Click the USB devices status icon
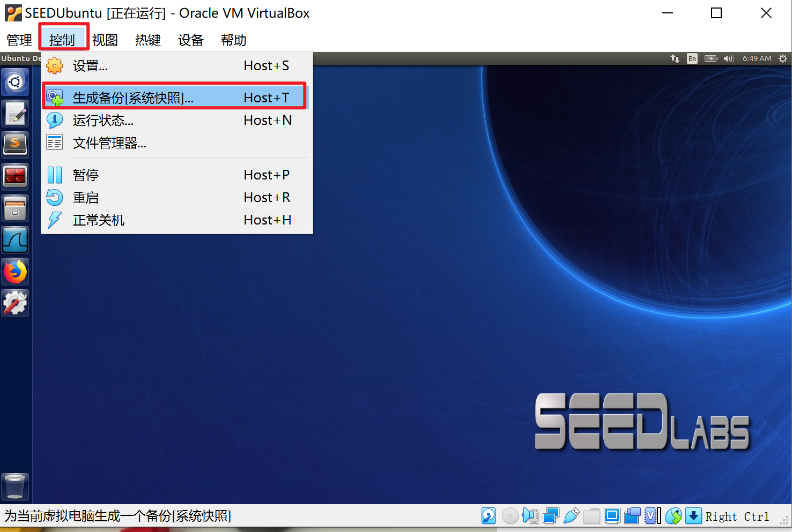 pyautogui.click(x=571, y=516)
